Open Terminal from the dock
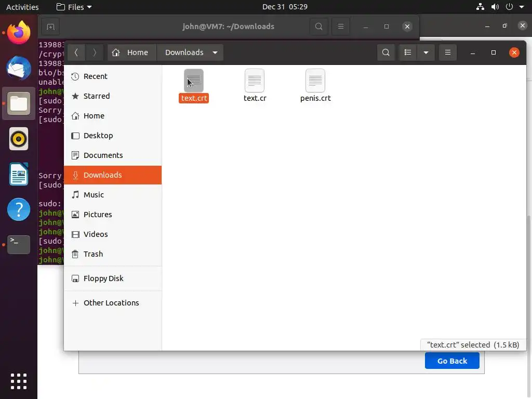The image size is (532, 399). tap(19, 245)
